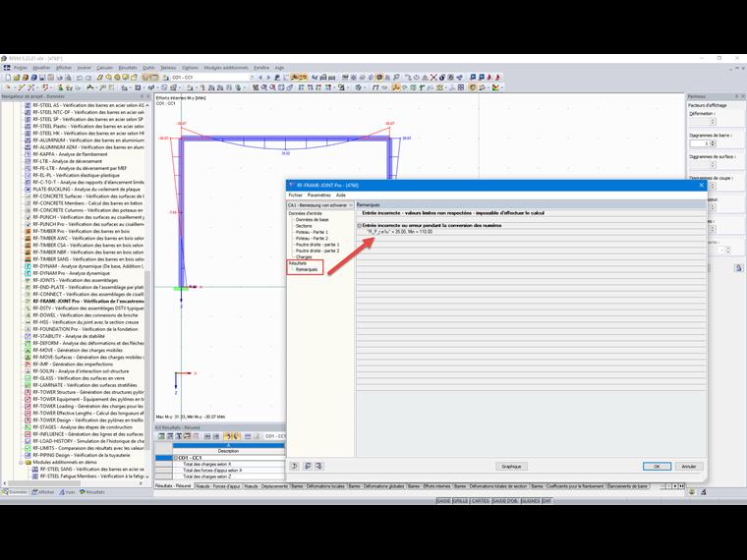This screenshot has height=560, width=747.
Task: Click OK button in dialog
Action: (657, 467)
